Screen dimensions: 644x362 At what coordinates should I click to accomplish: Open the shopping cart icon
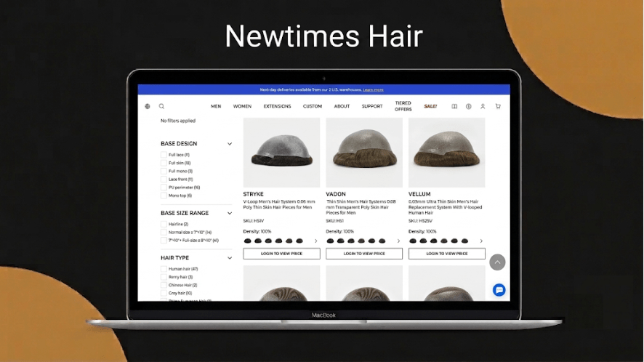(x=498, y=106)
